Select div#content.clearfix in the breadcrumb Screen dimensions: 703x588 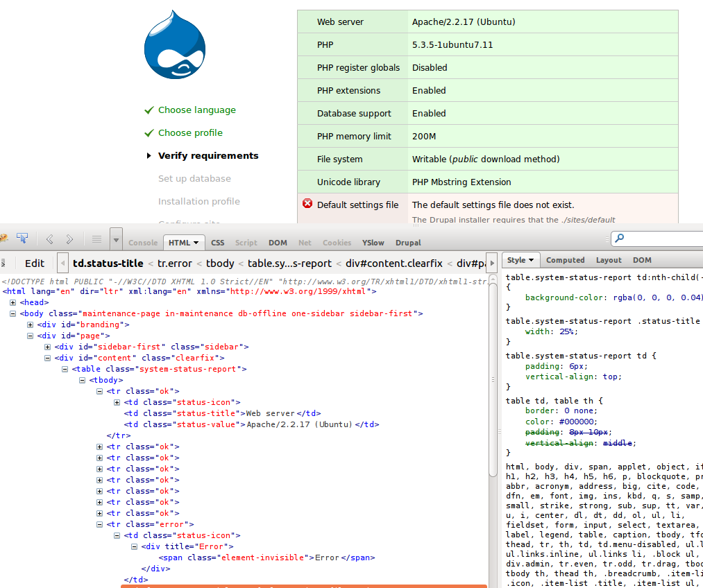394,263
